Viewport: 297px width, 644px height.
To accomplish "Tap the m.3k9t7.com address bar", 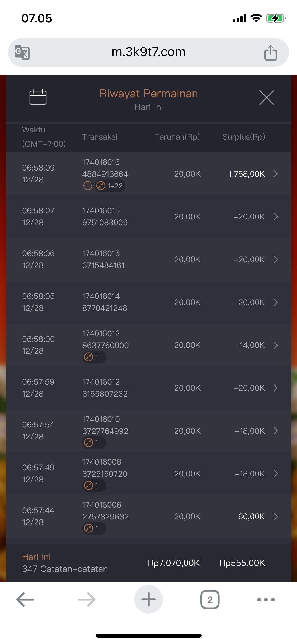I will click(x=148, y=52).
